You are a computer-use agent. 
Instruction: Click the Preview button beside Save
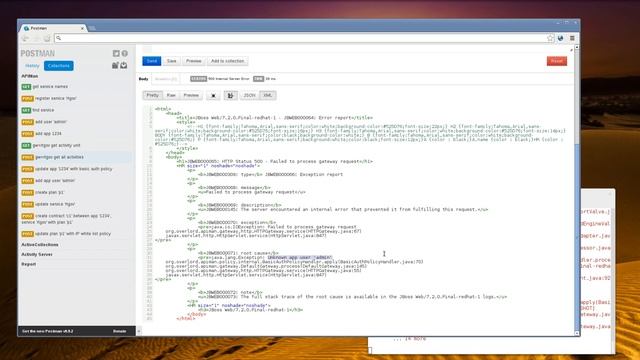point(193,61)
